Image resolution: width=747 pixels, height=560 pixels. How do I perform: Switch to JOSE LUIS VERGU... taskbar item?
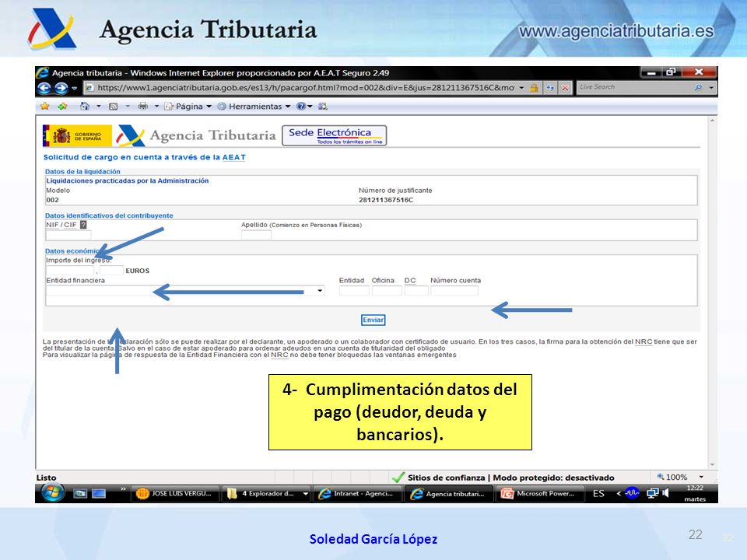click(175, 494)
